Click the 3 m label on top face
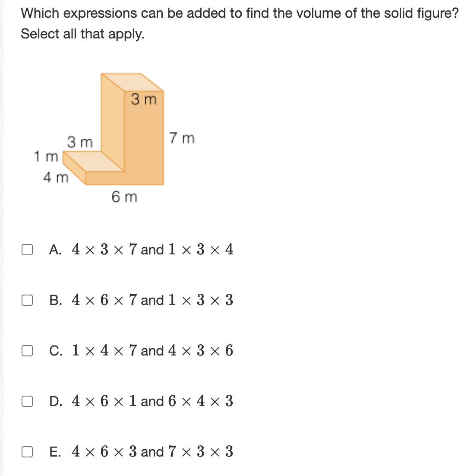Screen dimensions: 474x476 point(144,99)
